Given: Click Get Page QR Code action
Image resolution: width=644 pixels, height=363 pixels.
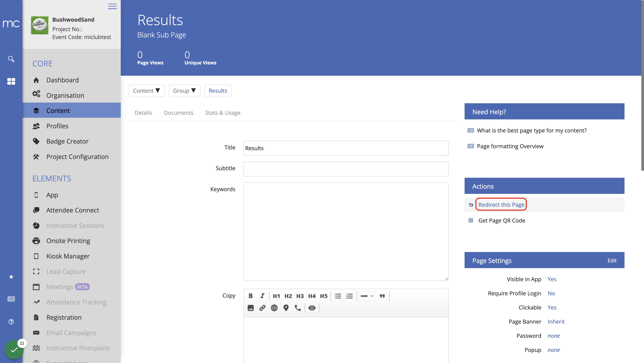Looking at the screenshot, I should (502, 220).
